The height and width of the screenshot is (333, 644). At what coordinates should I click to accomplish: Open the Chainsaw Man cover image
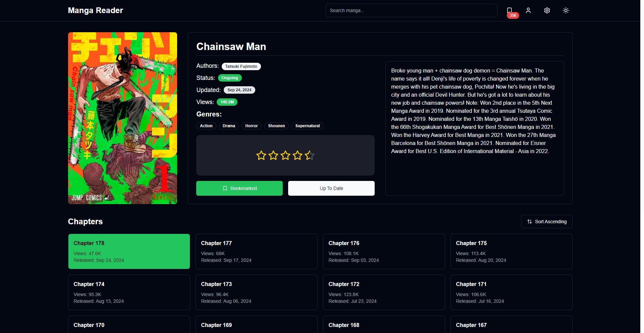pyautogui.click(x=122, y=118)
